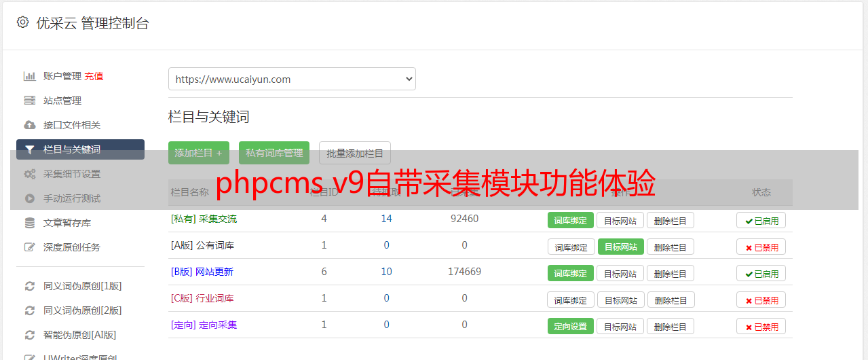Click the 私有词库管理 button
This screenshot has width=868, height=360.
coord(274,153)
